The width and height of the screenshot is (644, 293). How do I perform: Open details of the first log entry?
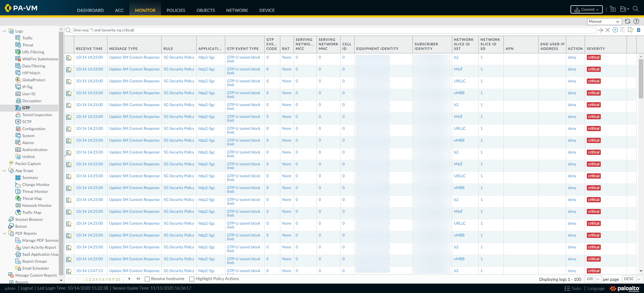click(69, 58)
